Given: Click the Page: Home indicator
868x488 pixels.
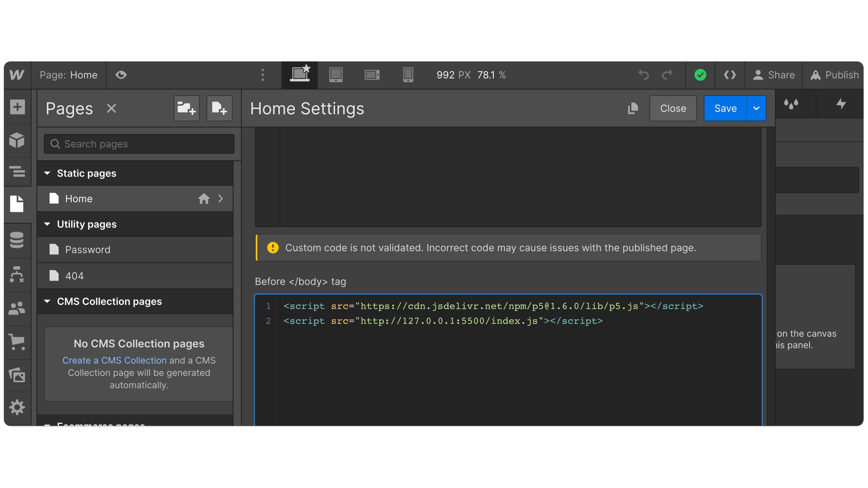Looking at the screenshot, I should [69, 75].
